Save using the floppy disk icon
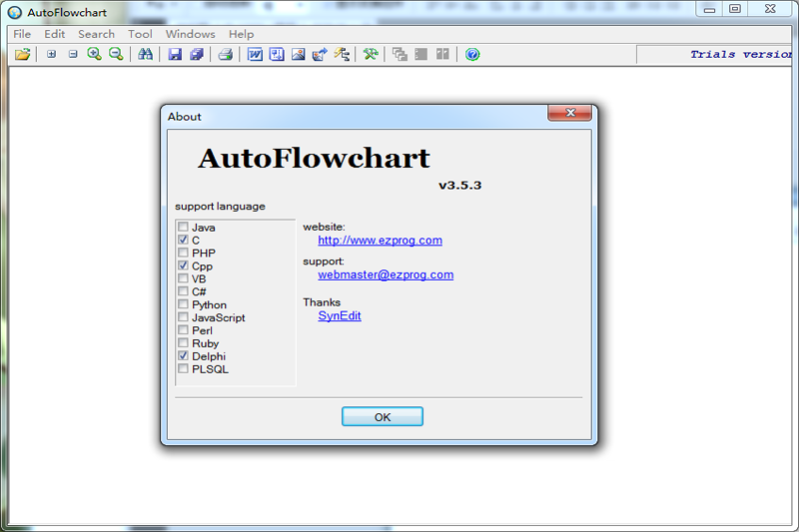The height and width of the screenshot is (532, 799). tap(175, 54)
